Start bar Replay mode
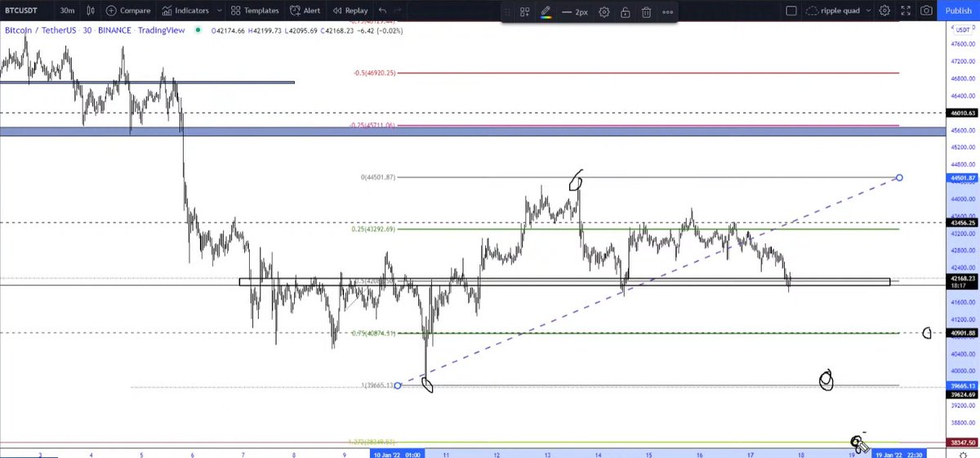Image resolution: width=980 pixels, height=458 pixels. coord(349,11)
